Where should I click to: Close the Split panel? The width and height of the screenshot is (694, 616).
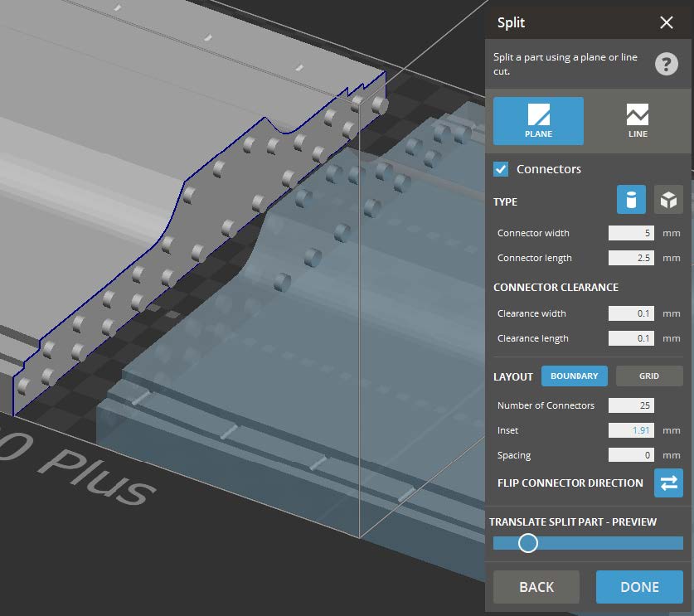[666, 22]
